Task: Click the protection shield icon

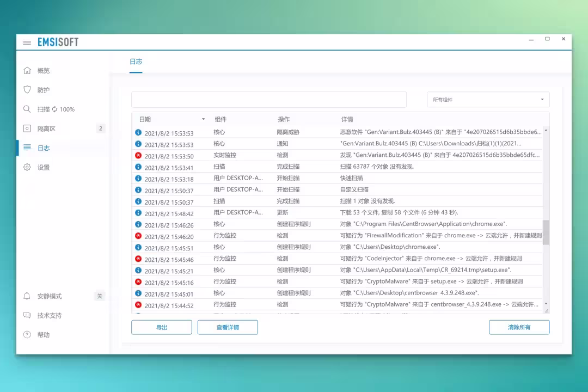Action: (x=27, y=90)
